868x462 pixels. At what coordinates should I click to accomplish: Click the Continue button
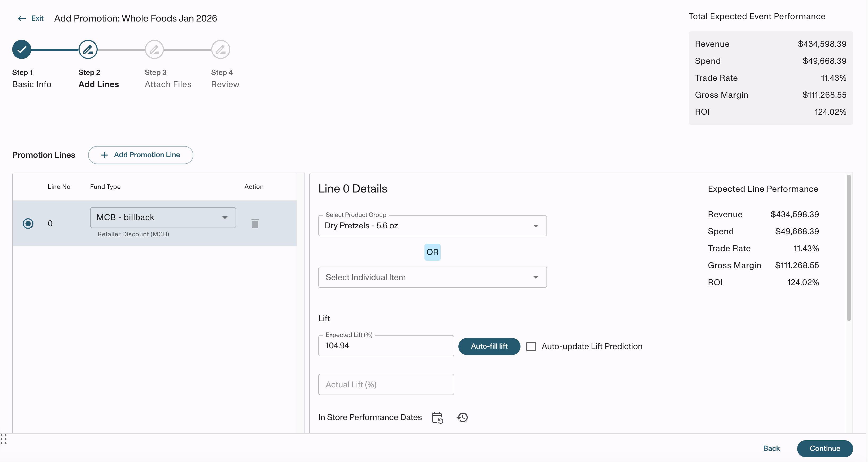pos(824,448)
